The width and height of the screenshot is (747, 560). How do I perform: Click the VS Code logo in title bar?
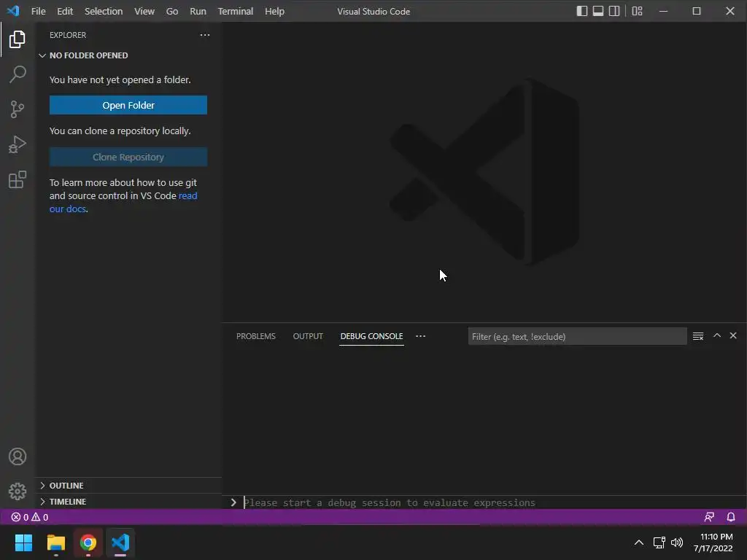click(13, 11)
